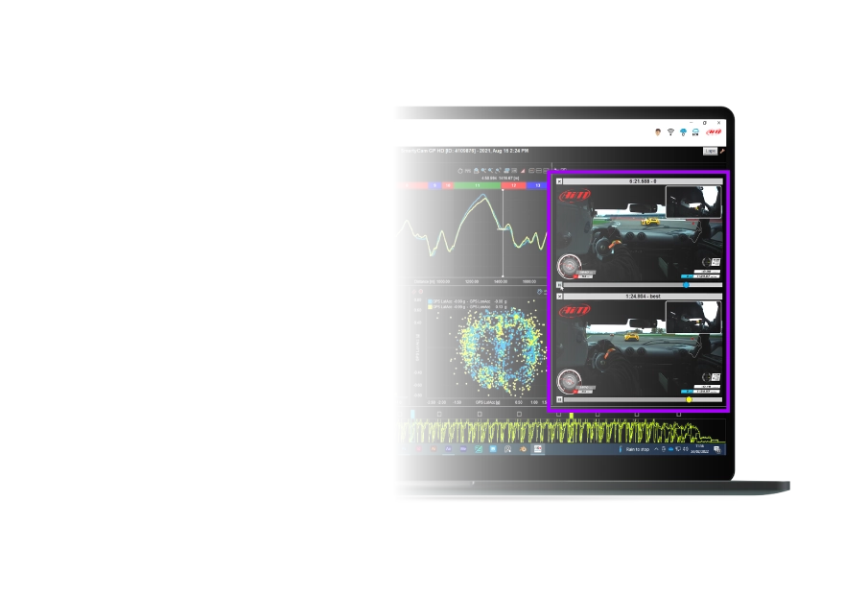Click the yellow handle on best video slider
Viewport: 868px width, 597px height.
click(x=689, y=399)
